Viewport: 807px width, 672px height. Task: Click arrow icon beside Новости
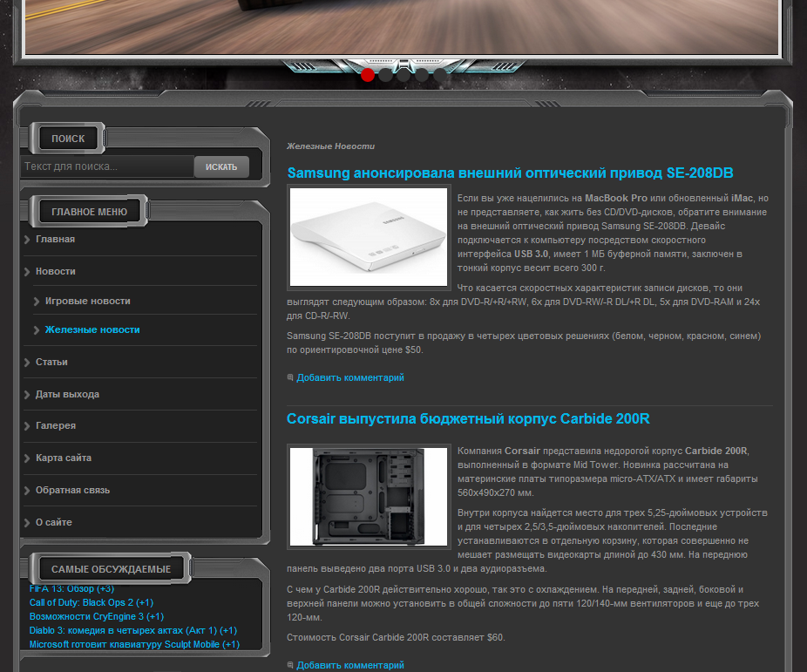pos(27,272)
